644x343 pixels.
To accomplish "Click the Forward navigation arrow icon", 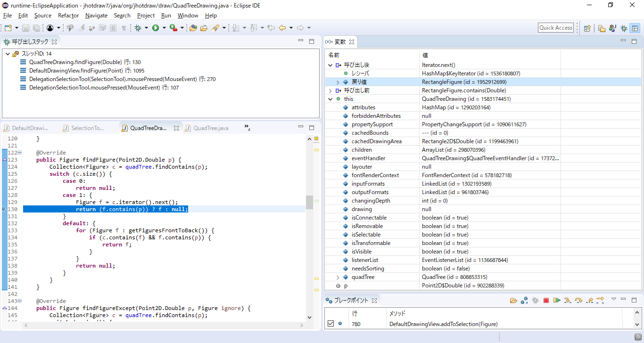I will point(300,28).
